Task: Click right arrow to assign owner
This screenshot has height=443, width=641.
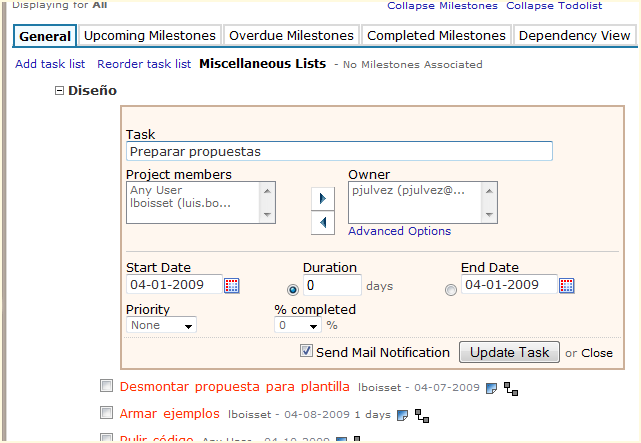Action: point(322,197)
